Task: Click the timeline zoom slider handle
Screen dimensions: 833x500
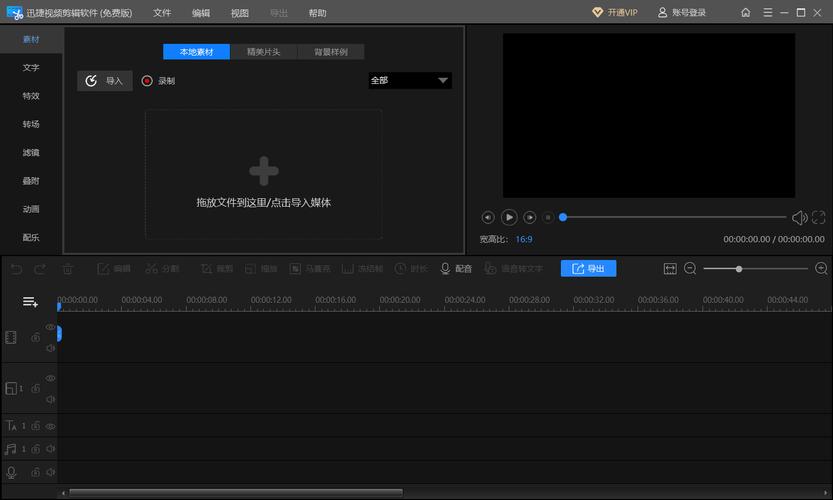Action: (x=739, y=269)
